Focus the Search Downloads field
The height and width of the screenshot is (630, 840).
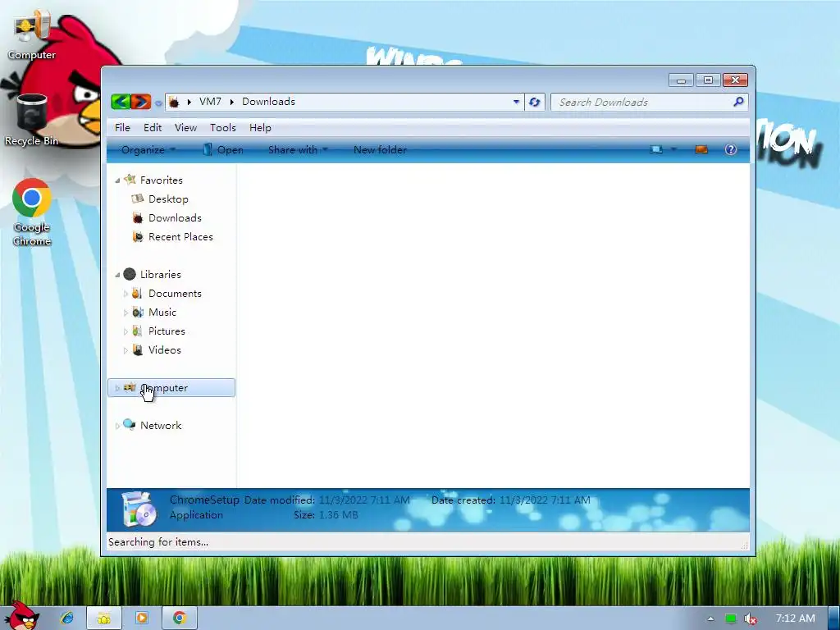tap(641, 102)
